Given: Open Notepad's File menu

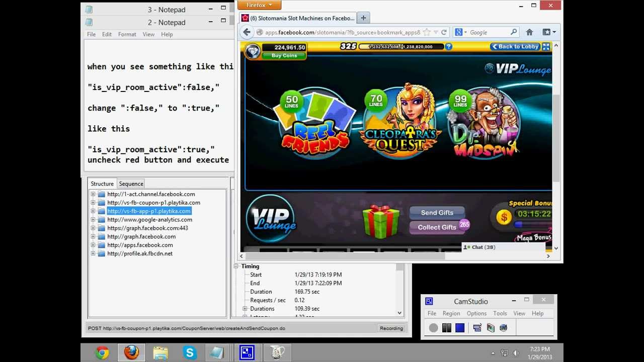Looking at the screenshot, I should pyautogui.click(x=91, y=34).
